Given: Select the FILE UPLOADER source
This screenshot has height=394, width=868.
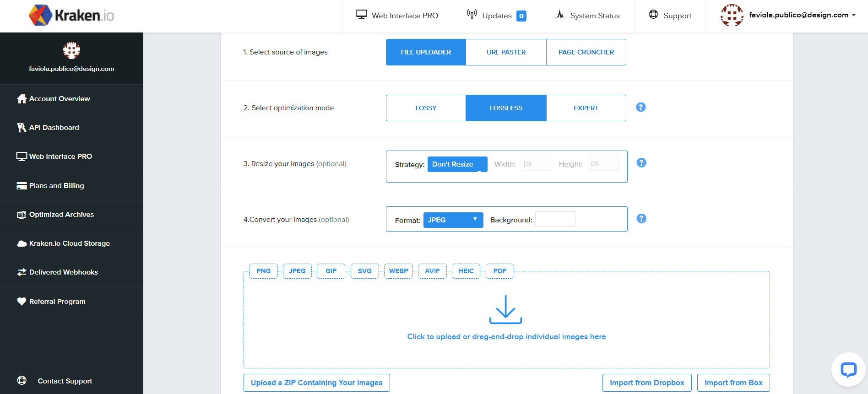Looking at the screenshot, I should point(426,52).
